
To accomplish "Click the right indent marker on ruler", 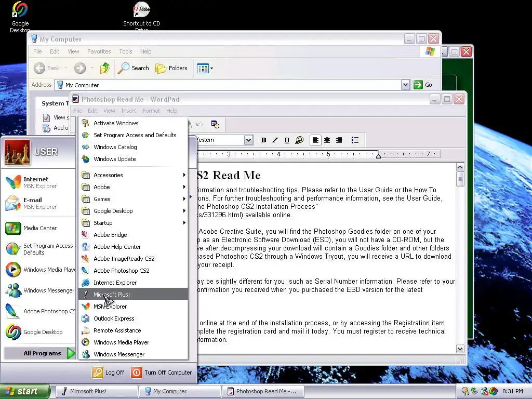I will [378, 156].
